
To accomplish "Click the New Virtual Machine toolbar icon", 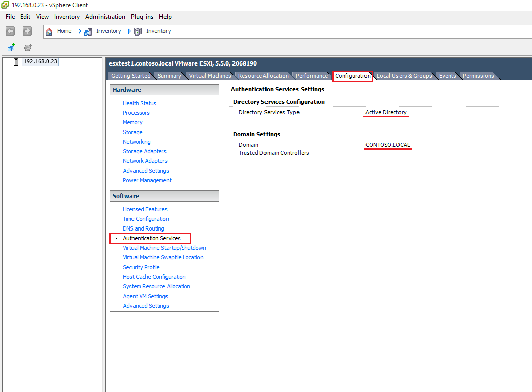I will tap(11, 48).
